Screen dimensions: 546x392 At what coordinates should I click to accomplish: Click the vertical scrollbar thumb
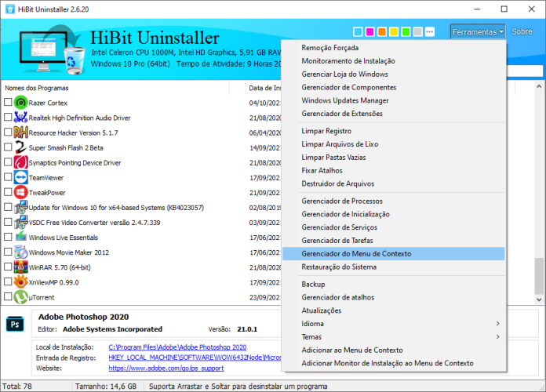(x=539, y=276)
